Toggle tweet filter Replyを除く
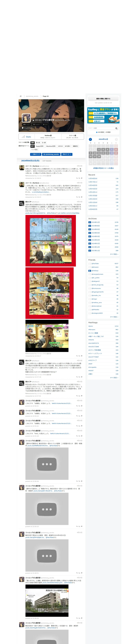 click(x=40, y=146)
